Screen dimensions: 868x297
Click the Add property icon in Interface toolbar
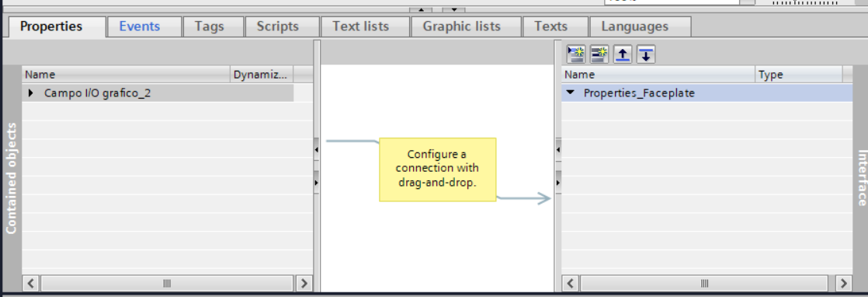point(599,54)
